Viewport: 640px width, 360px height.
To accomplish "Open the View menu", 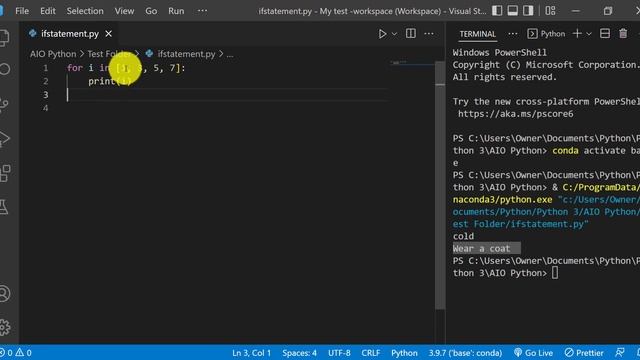I will [x=124, y=11].
